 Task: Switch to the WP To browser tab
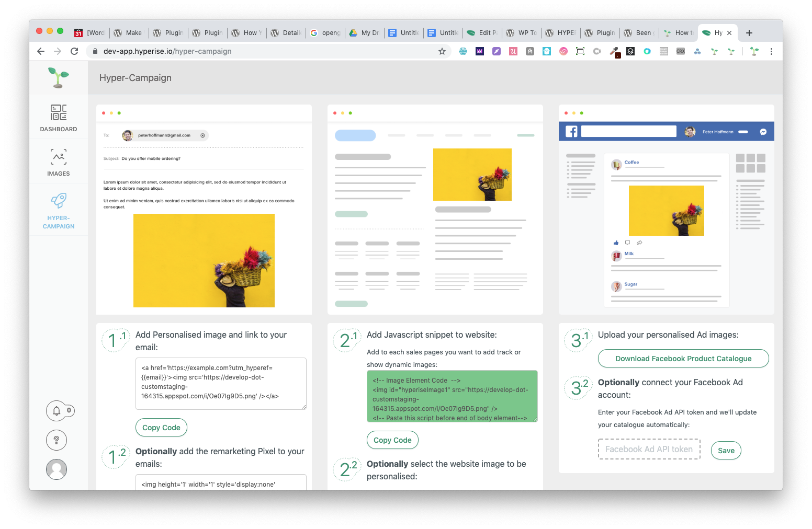click(x=522, y=33)
